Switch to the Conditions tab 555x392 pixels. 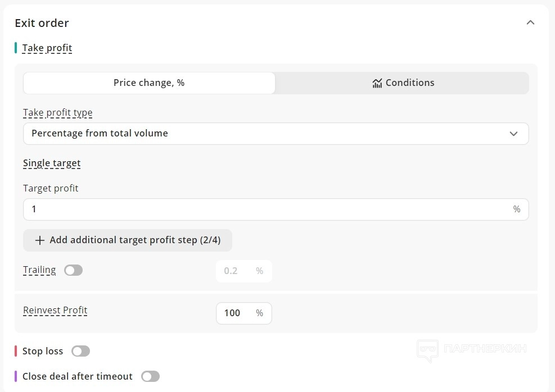point(403,83)
